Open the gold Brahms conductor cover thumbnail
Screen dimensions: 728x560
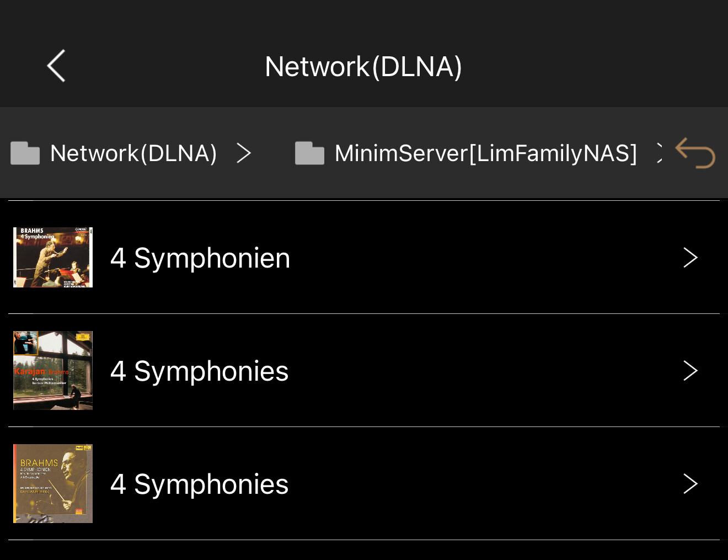pos(53,483)
